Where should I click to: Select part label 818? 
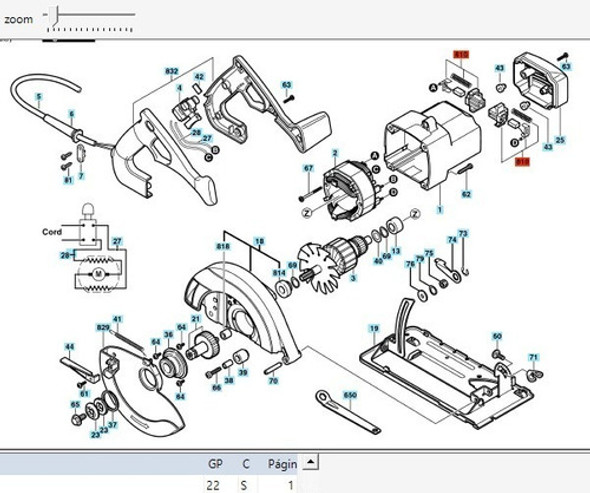223,246
